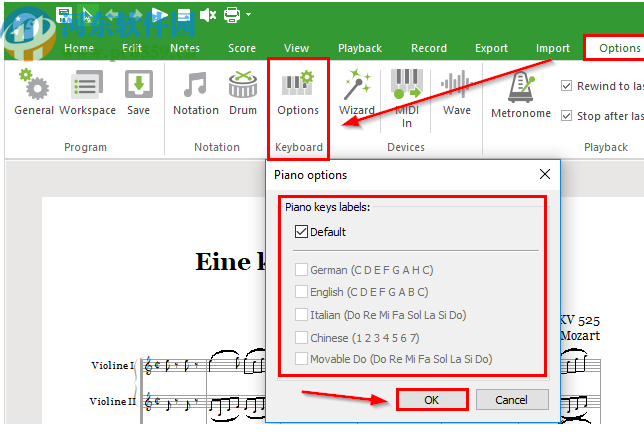Switch to the Export tab

coord(491,48)
